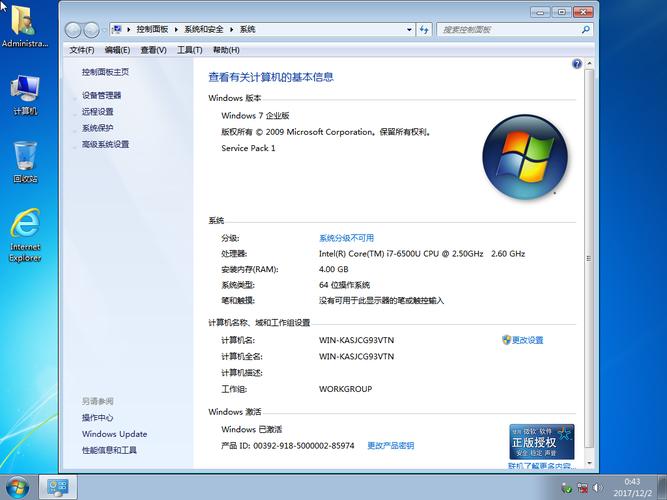Open the Administrator folder desktop icon
Screen dimensions: 667x500
click(x=24, y=26)
